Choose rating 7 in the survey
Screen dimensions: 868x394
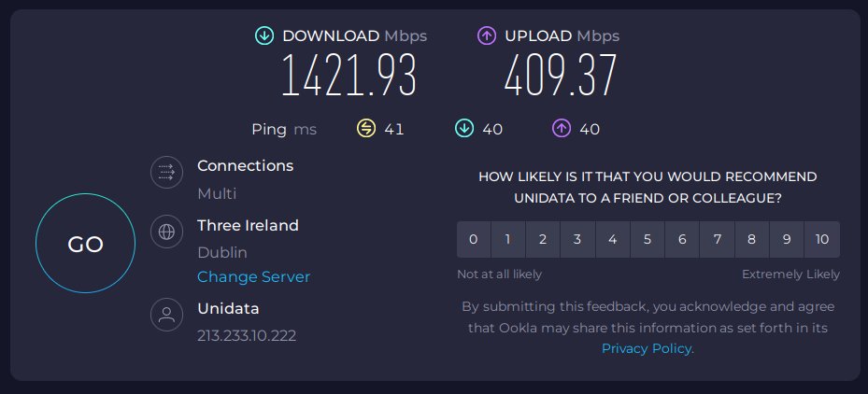(x=718, y=239)
